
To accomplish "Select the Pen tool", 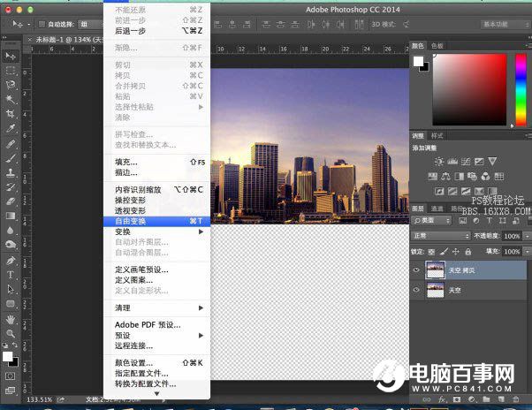I will (x=11, y=260).
